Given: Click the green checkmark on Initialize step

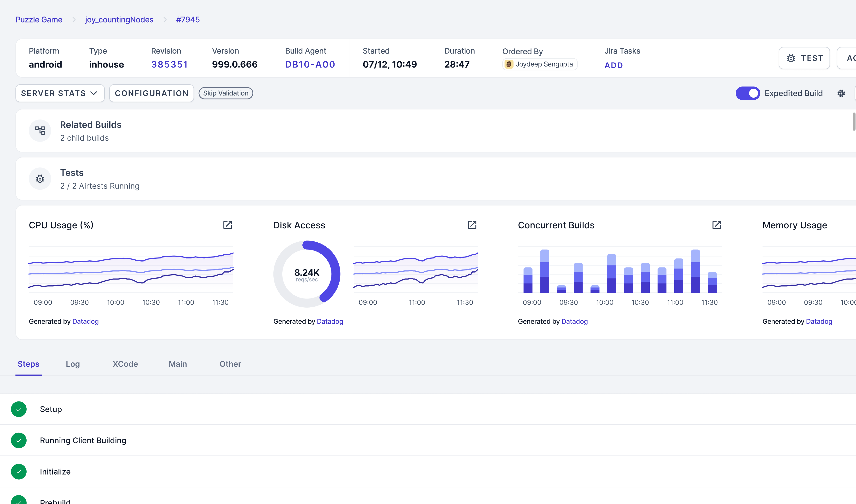Looking at the screenshot, I should click(x=19, y=471).
